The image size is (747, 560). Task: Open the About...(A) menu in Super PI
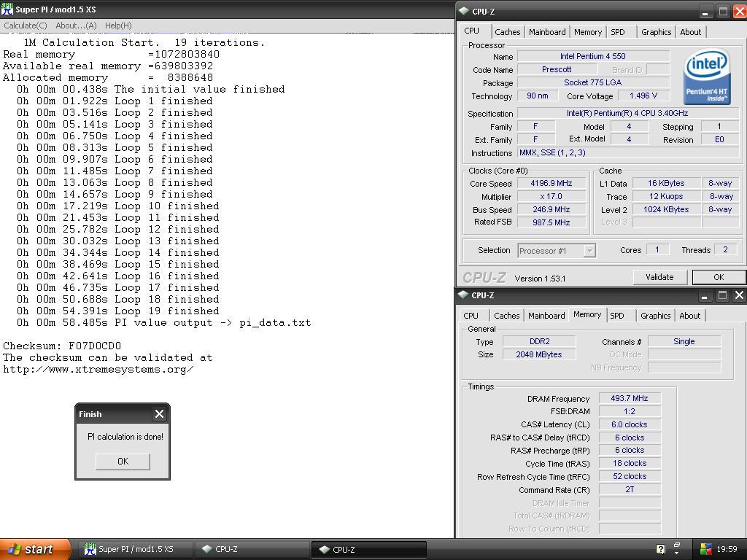[76, 26]
